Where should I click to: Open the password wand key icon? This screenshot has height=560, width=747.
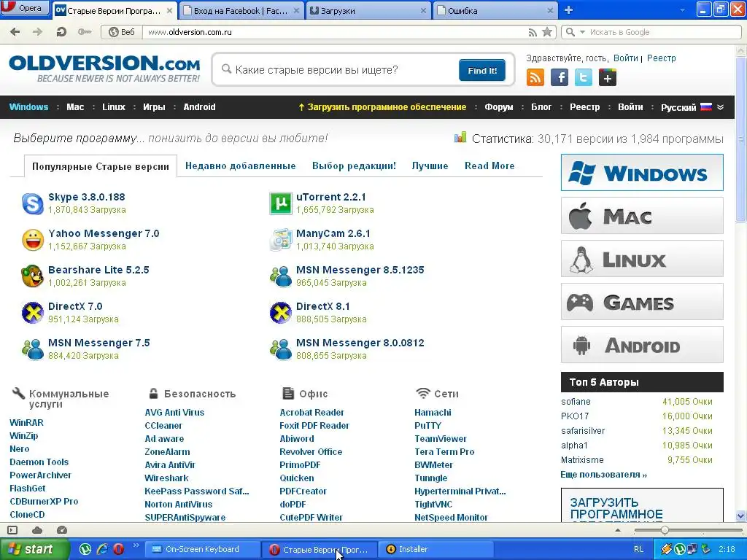(x=85, y=32)
